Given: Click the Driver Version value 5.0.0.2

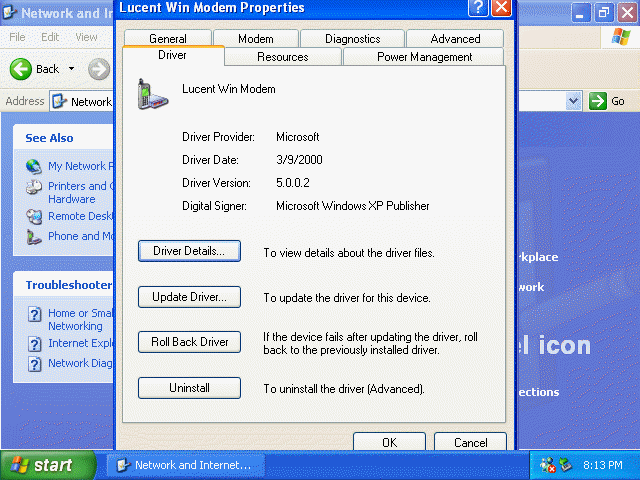Looking at the screenshot, I should (x=293, y=182).
